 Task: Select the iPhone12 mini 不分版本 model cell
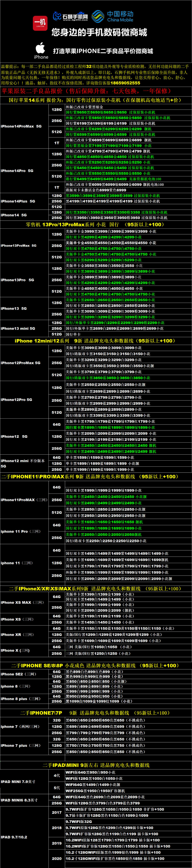click(x=24, y=463)
